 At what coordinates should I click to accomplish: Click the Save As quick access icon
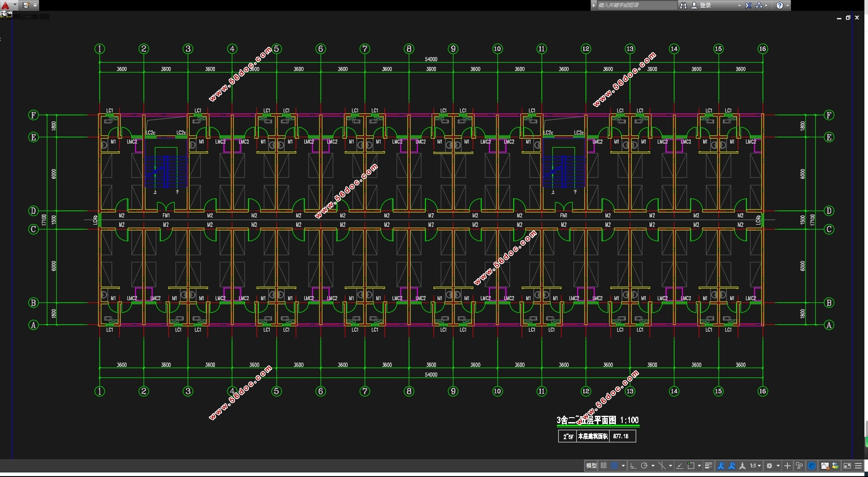pyautogui.click(x=26, y=5)
